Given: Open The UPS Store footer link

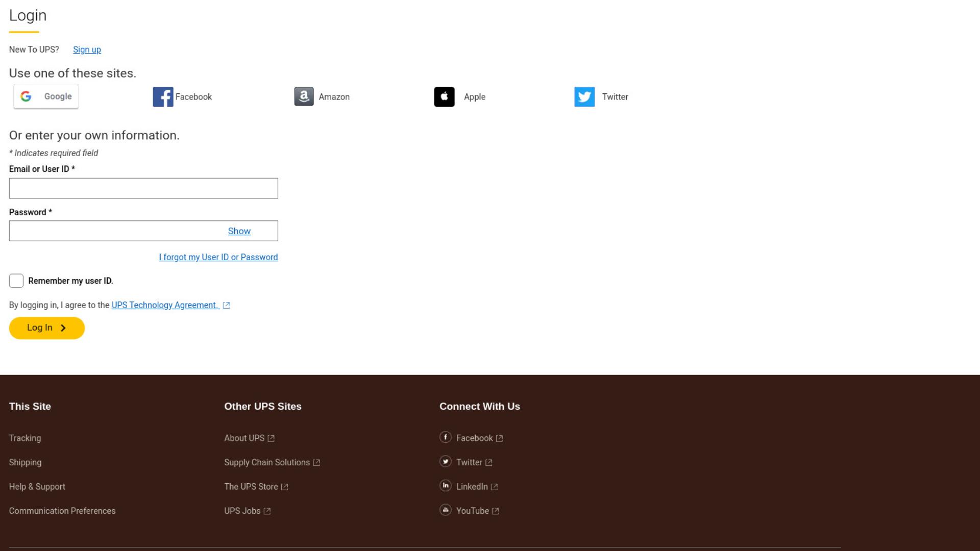Looking at the screenshot, I should tap(251, 487).
